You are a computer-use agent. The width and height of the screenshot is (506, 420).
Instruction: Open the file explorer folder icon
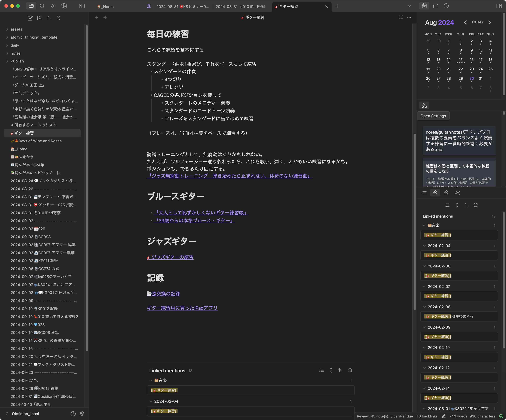(x=31, y=6)
